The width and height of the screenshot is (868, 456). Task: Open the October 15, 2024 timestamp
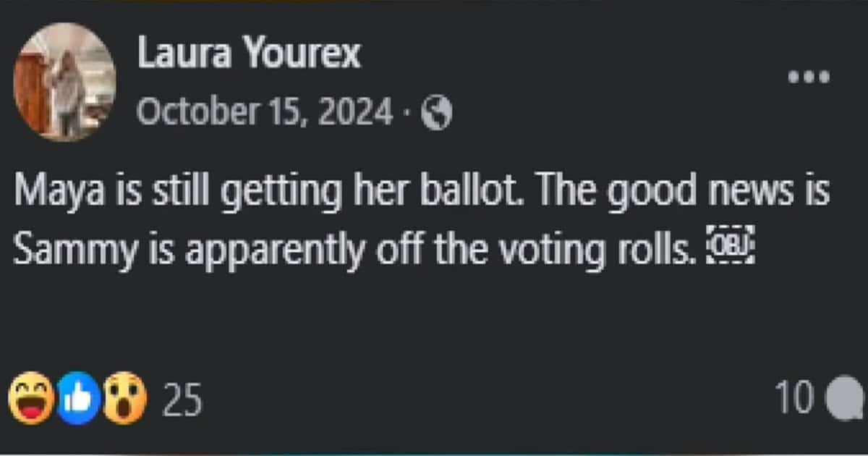tap(264, 112)
